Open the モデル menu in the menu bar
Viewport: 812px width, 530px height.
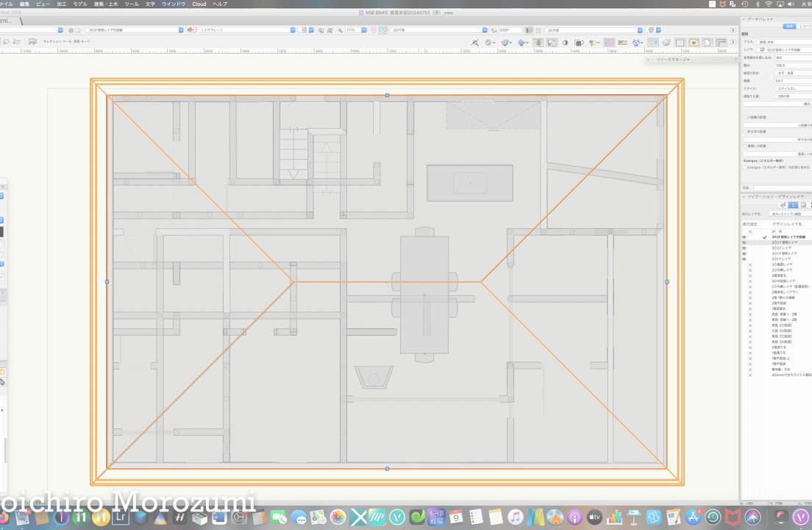coord(79,4)
